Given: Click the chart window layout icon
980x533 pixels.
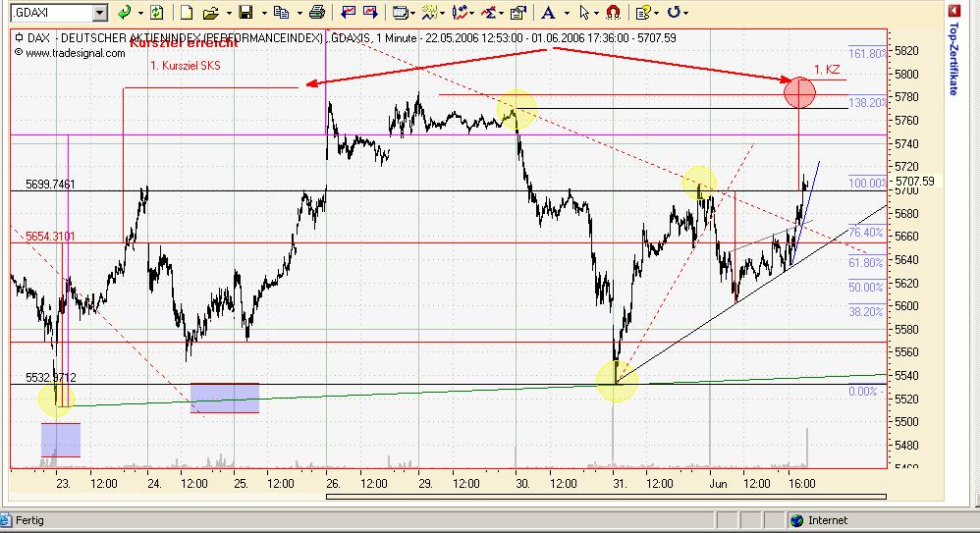Looking at the screenshot, I should click(x=401, y=12).
